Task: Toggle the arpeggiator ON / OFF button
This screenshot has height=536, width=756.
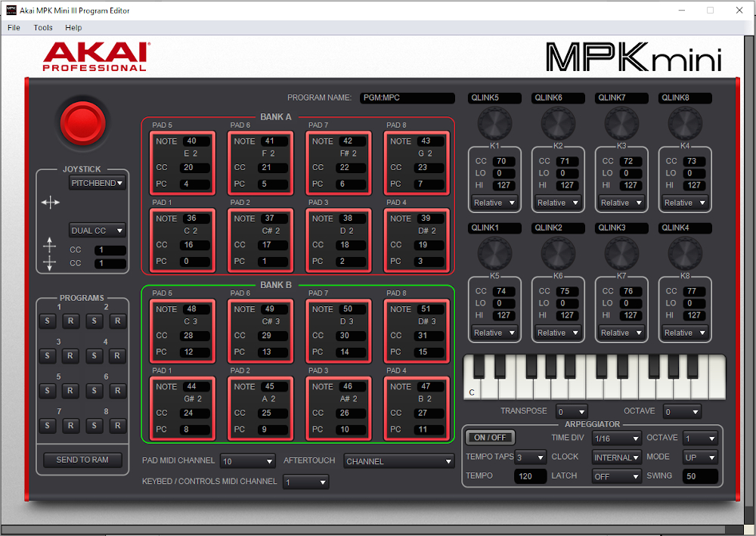Action: pos(490,437)
